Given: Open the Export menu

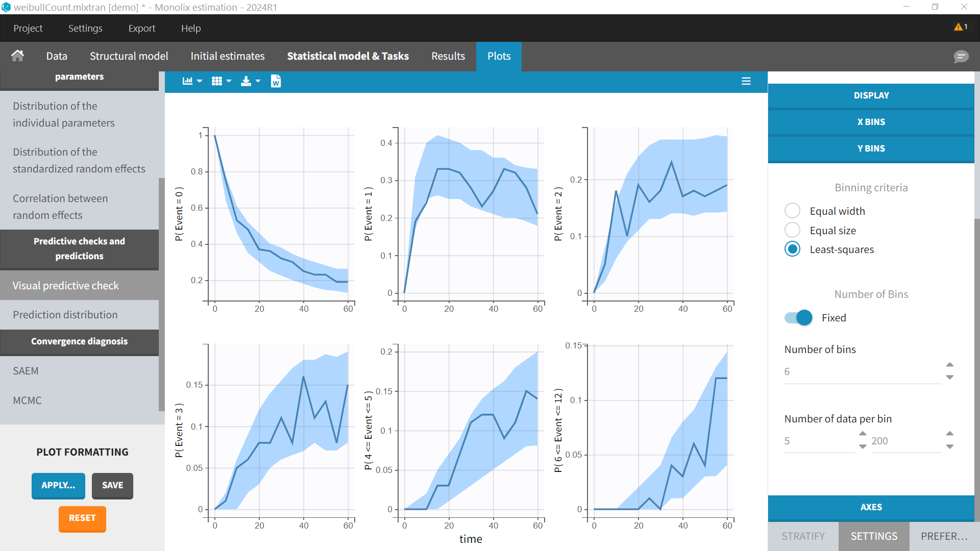Looking at the screenshot, I should pyautogui.click(x=141, y=29).
